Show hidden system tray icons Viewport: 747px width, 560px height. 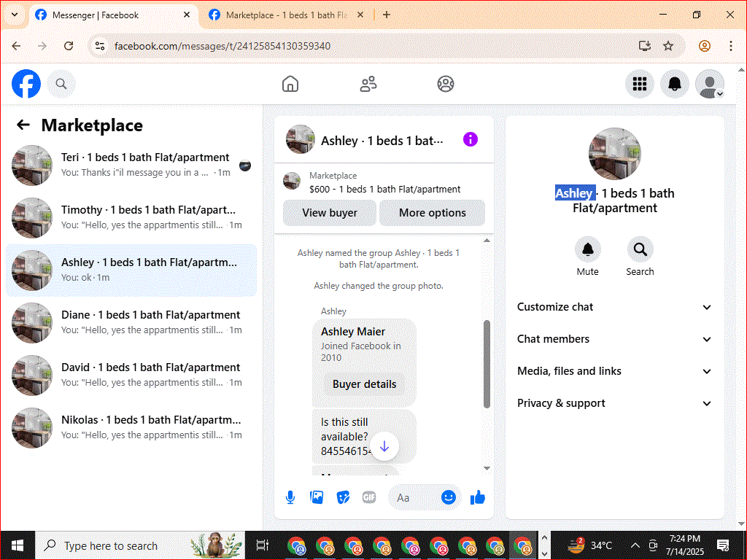[635, 545]
